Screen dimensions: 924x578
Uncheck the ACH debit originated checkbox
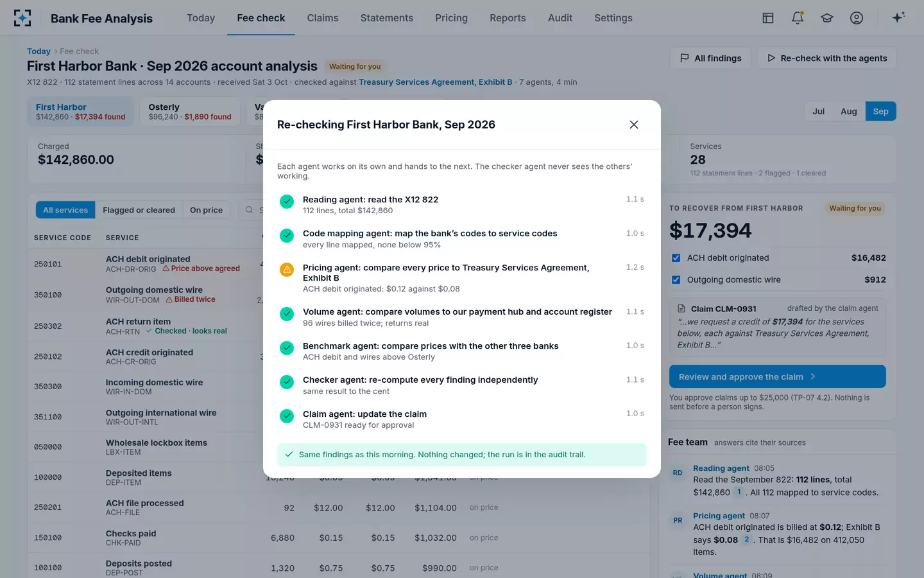coord(676,258)
